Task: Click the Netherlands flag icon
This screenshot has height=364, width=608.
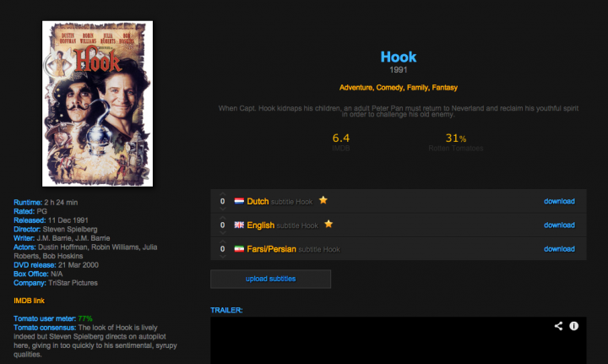Action: [239, 201]
